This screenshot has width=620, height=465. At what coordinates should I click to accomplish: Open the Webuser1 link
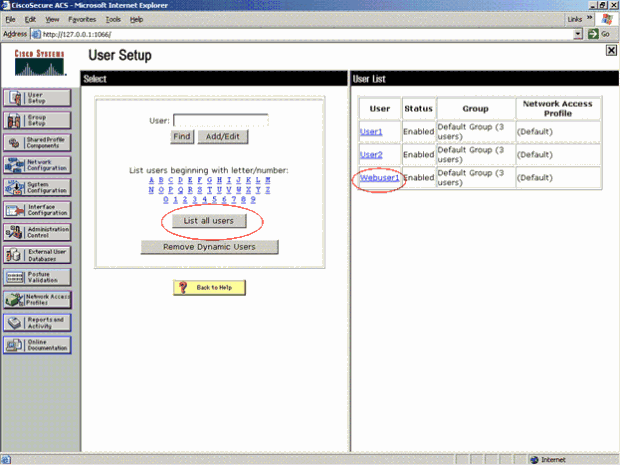379,178
